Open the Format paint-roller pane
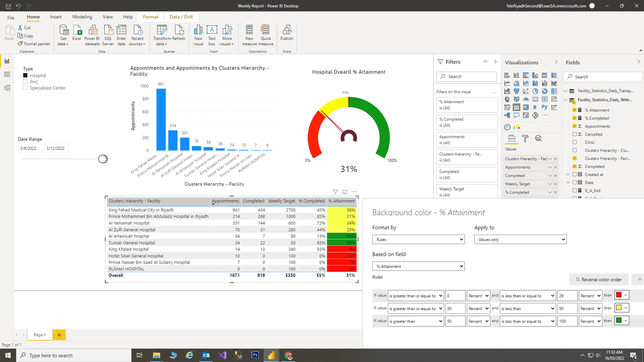Image resolution: width=644 pixels, height=362 pixels. point(525,138)
